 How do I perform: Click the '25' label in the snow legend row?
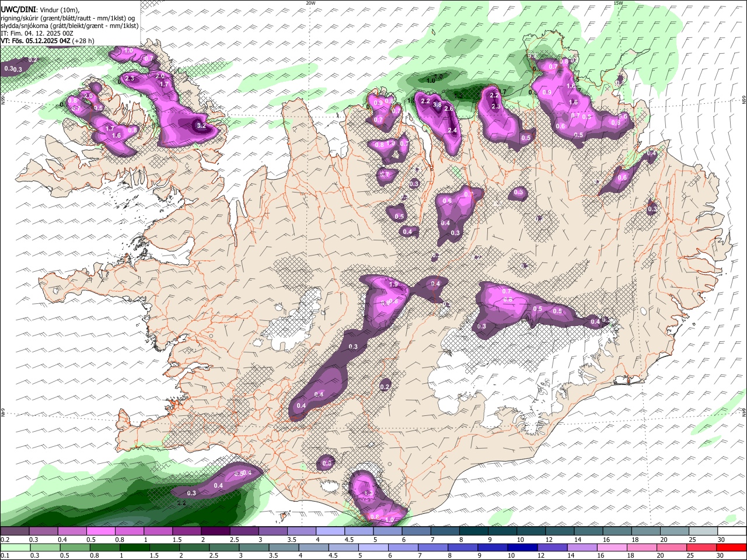693,540
